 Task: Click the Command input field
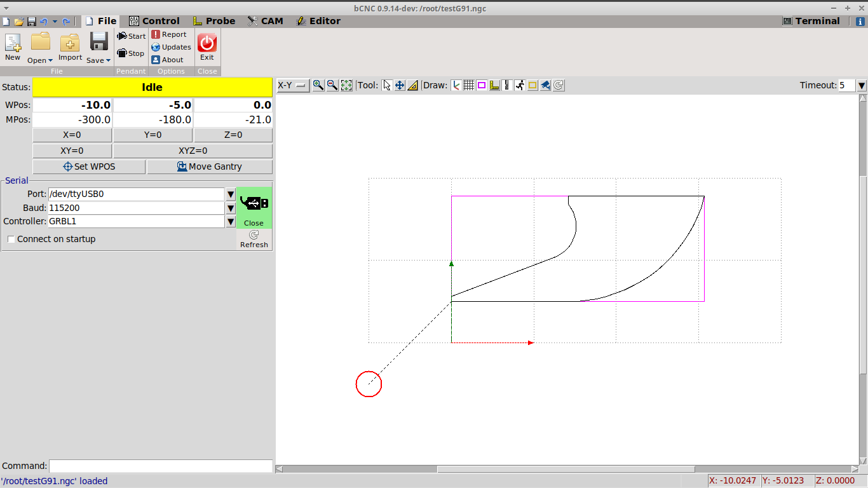click(161, 466)
